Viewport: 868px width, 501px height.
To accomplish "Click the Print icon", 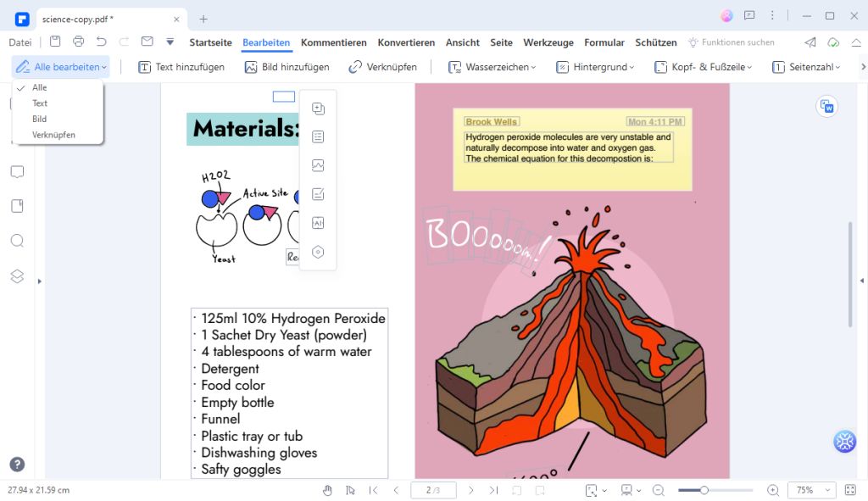I will point(78,42).
